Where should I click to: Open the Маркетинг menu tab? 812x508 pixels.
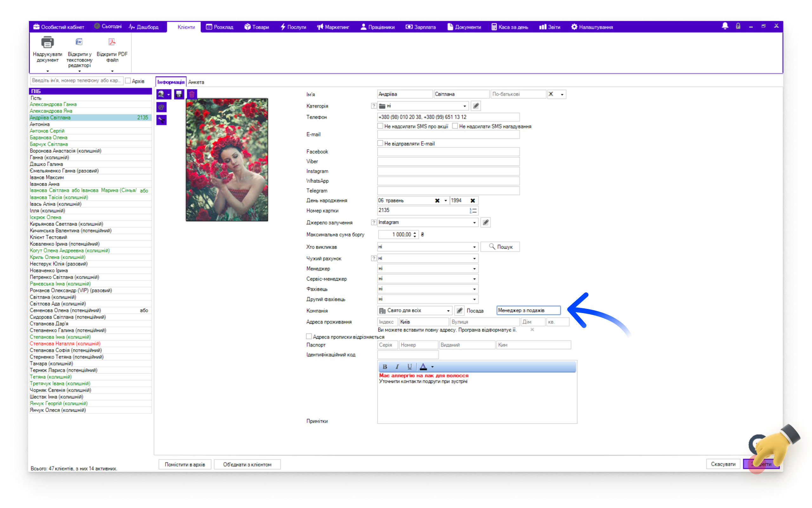coord(333,27)
